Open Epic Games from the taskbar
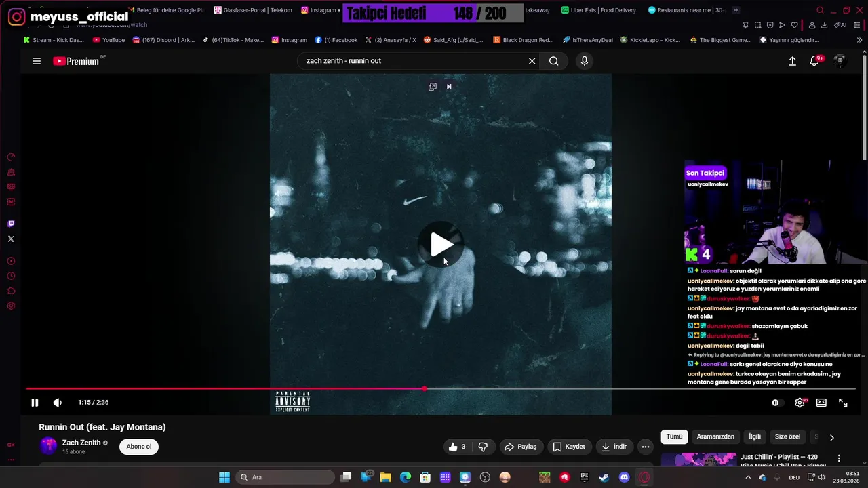The height and width of the screenshot is (488, 868). (x=584, y=477)
